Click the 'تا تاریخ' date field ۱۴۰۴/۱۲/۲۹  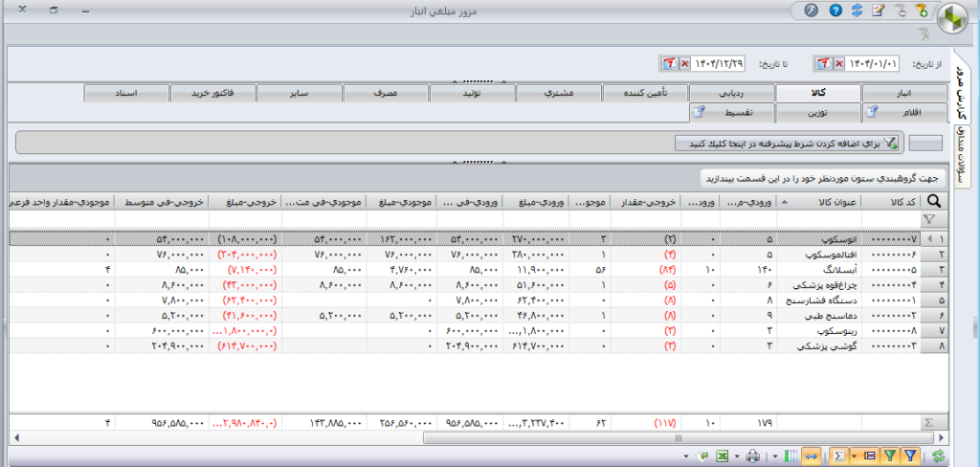point(719,64)
